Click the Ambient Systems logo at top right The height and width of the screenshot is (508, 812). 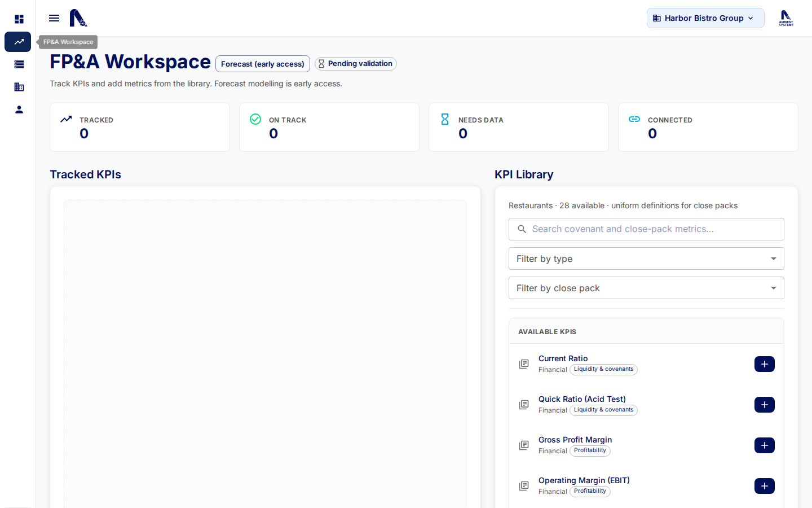(786, 18)
